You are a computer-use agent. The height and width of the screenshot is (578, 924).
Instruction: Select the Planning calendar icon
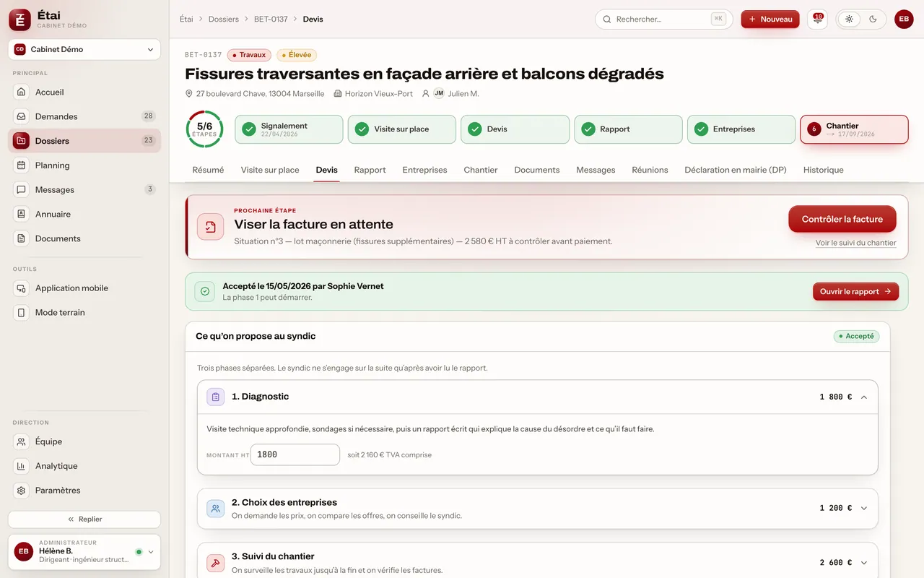coord(22,165)
